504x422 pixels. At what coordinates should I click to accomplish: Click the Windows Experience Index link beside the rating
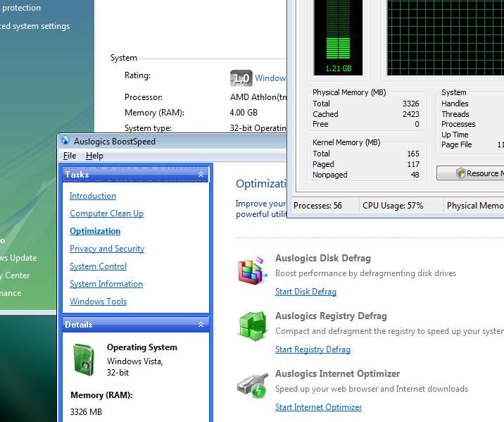click(x=270, y=78)
